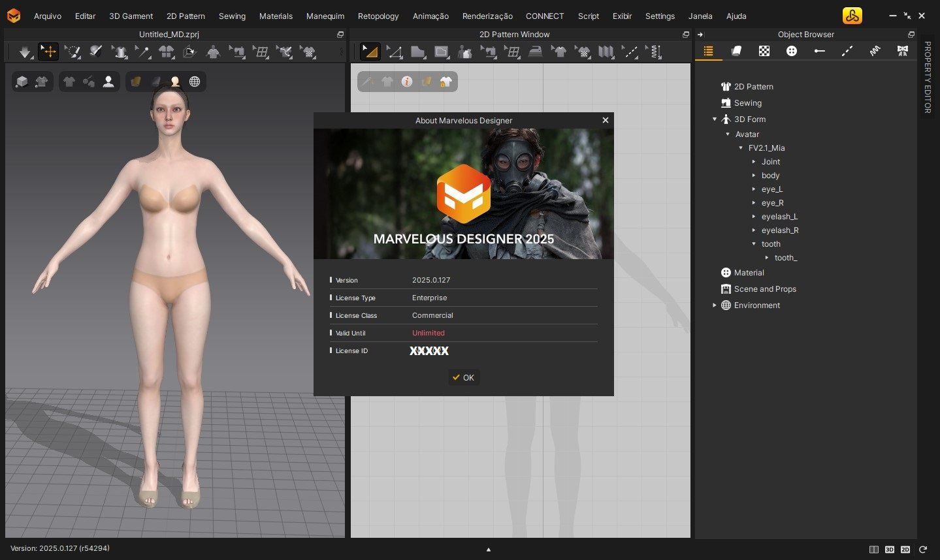Switch to 2D-only layout in status bar

905,550
